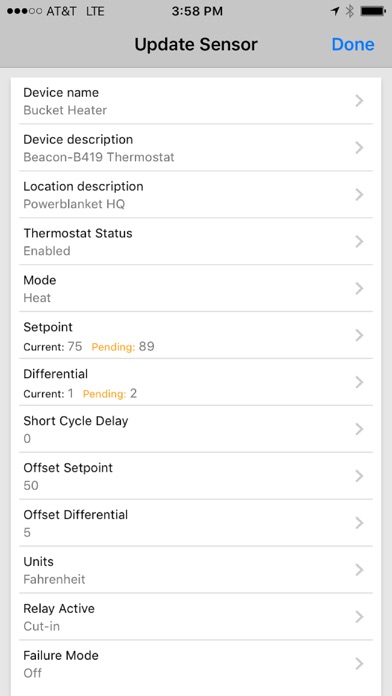Open the Differential setting
The height and width of the screenshot is (696, 392).
tap(196, 382)
